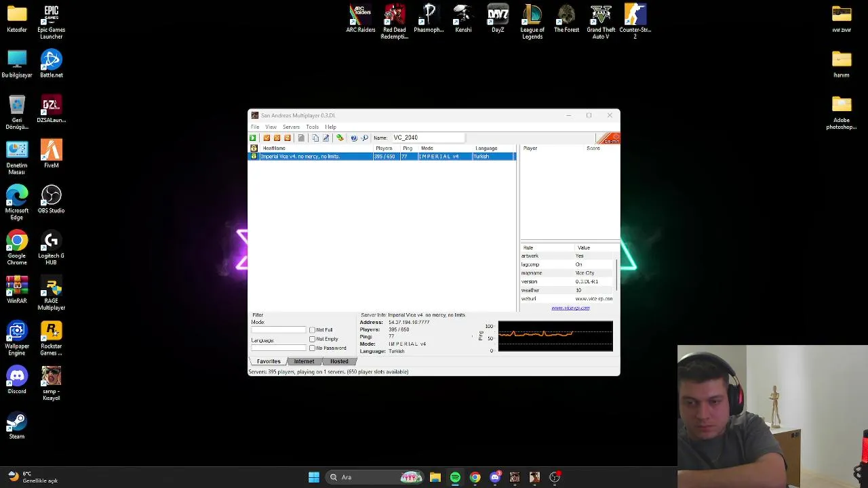Open the View menu
Image resolution: width=868 pixels, height=488 pixels.
click(271, 127)
